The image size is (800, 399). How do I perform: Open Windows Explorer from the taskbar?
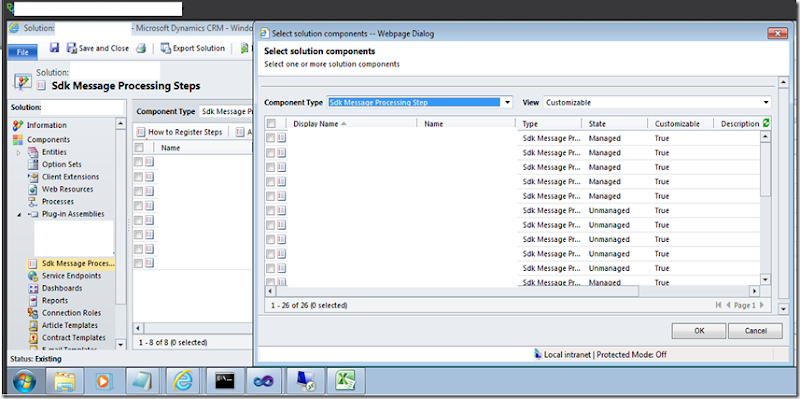65,382
